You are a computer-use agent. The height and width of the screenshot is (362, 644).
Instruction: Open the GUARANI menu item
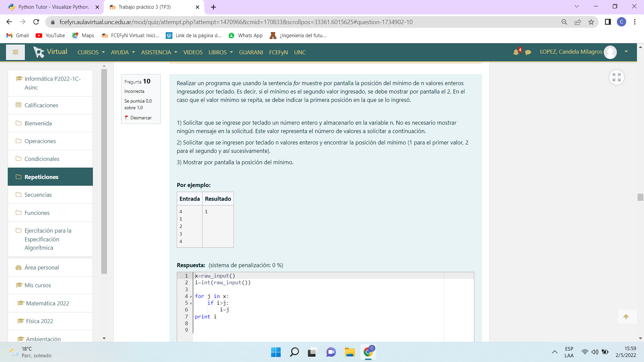tap(251, 52)
